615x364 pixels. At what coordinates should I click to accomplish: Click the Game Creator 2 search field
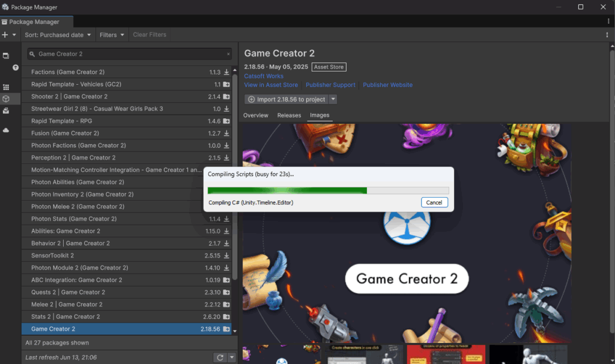tap(130, 54)
